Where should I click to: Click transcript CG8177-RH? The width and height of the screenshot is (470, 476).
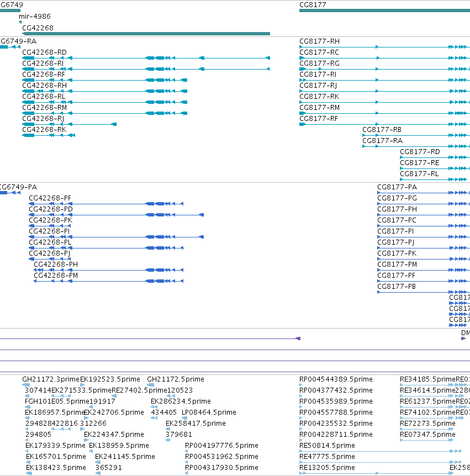(319, 41)
